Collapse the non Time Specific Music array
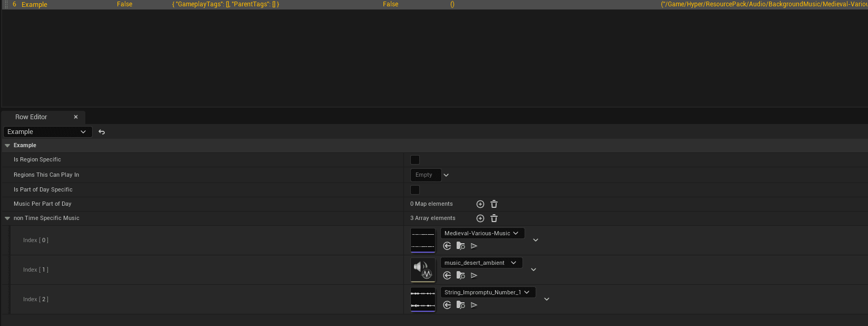 coord(7,218)
